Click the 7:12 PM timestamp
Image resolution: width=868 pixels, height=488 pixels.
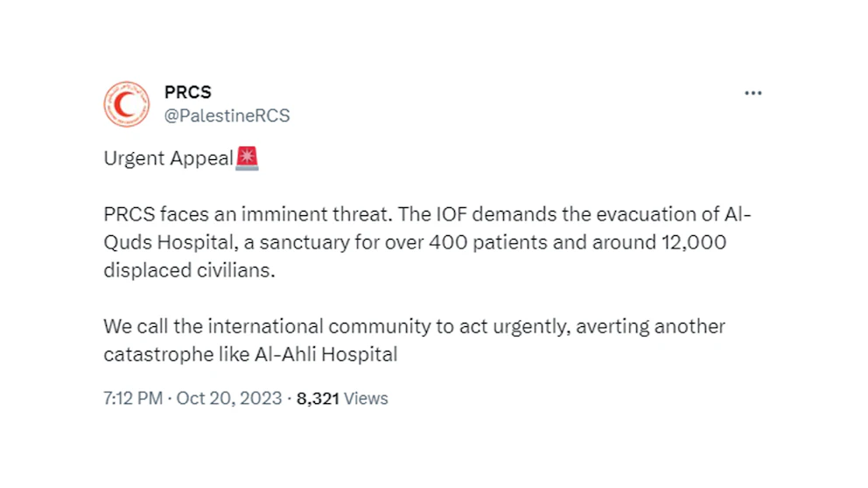coord(133,399)
